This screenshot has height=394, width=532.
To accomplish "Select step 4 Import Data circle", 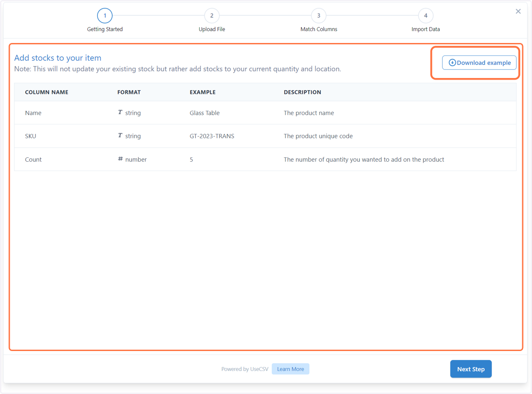I will pyautogui.click(x=426, y=16).
